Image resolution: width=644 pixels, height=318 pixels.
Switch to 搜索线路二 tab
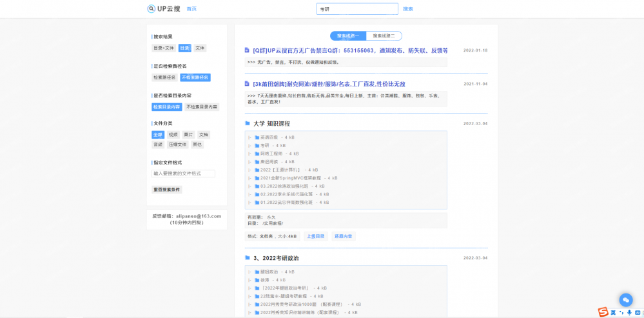(x=384, y=35)
